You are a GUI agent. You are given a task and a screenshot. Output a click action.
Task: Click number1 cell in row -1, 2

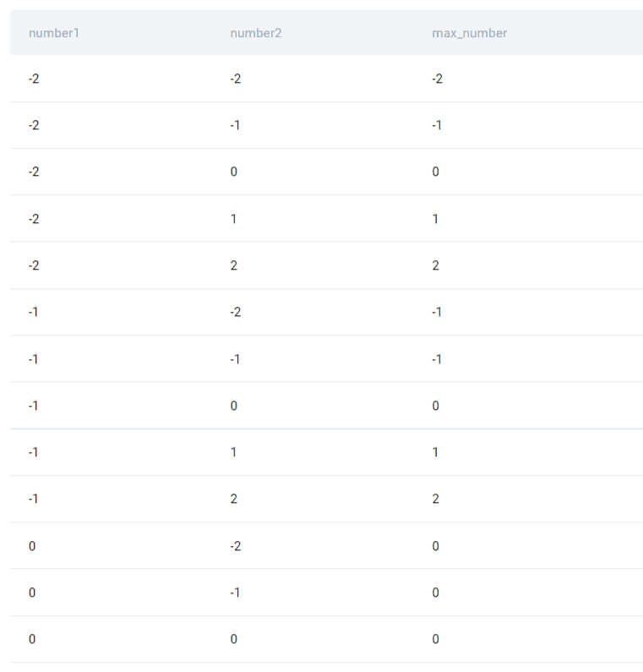tap(34, 499)
